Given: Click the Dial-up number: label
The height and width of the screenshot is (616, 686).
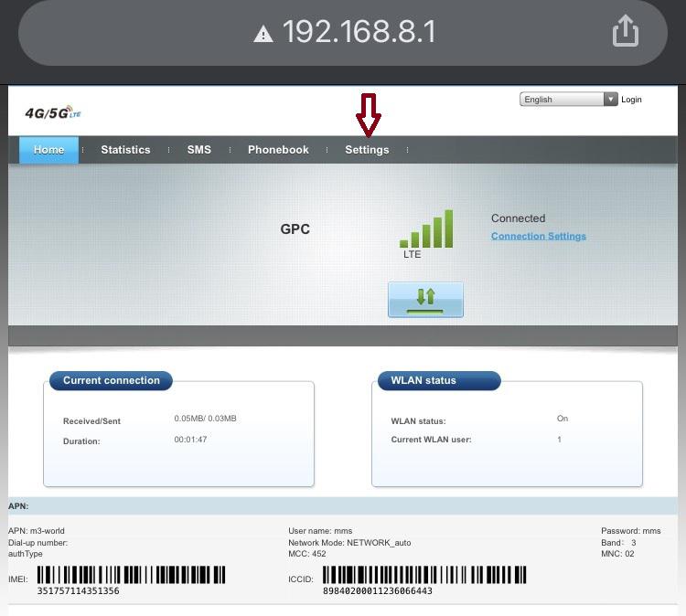Looking at the screenshot, I should tap(38, 543).
